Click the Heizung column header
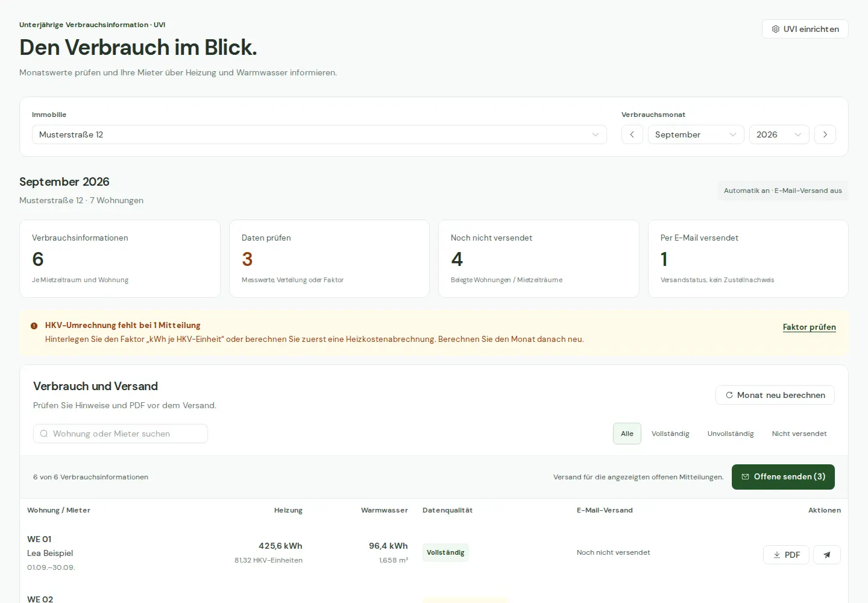Image resolution: width=868 pixels, height=603 pixels. click(x=288, y=510)
